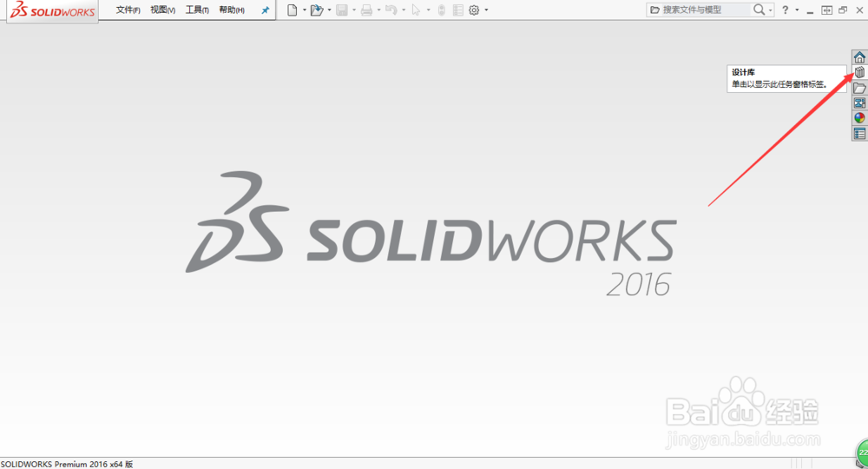The image size is (868, 469).
Task: Expand the search options dropdown arrow
Action: [x=770, y=10]
